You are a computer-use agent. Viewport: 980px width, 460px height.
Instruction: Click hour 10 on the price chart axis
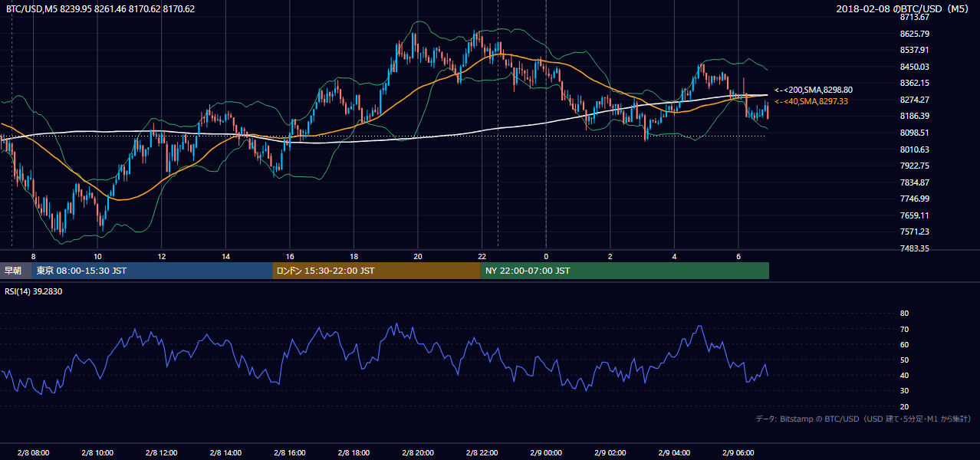97,256
